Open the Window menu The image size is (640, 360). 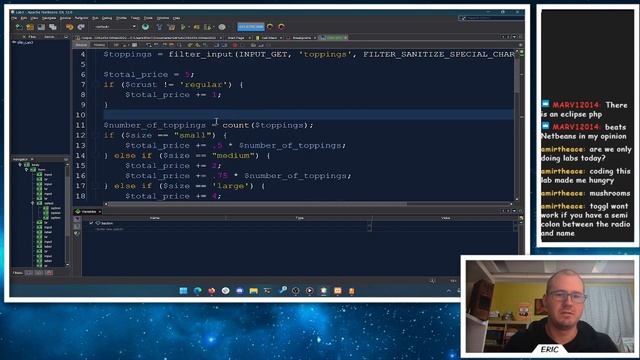click(162, 18)
